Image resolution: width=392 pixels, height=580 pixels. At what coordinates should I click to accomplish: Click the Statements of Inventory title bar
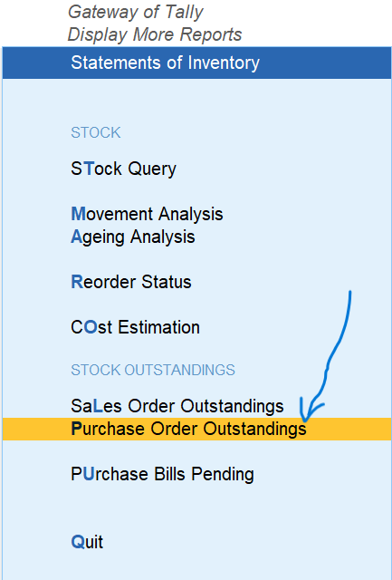pyautogui.click(x=196, y=63)
